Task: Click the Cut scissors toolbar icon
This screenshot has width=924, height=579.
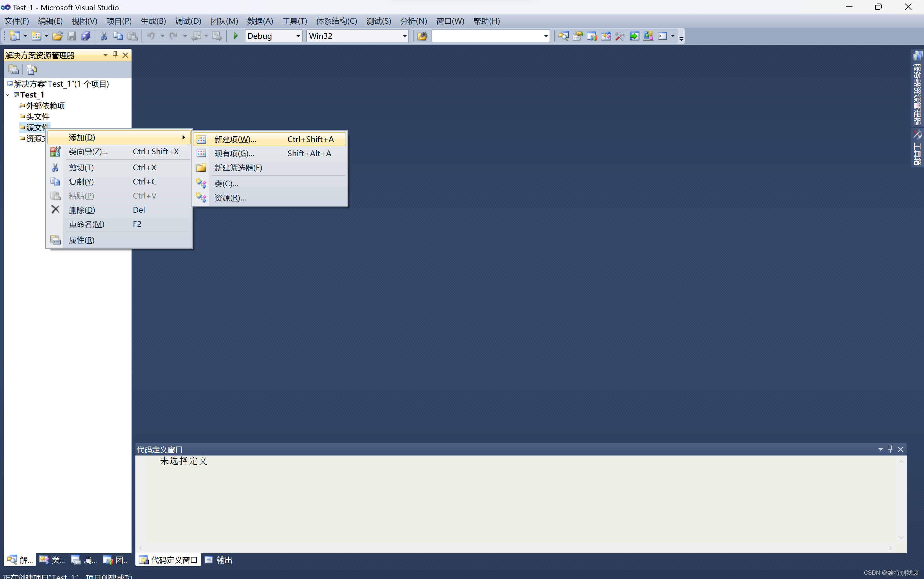Action: [104, 36]
